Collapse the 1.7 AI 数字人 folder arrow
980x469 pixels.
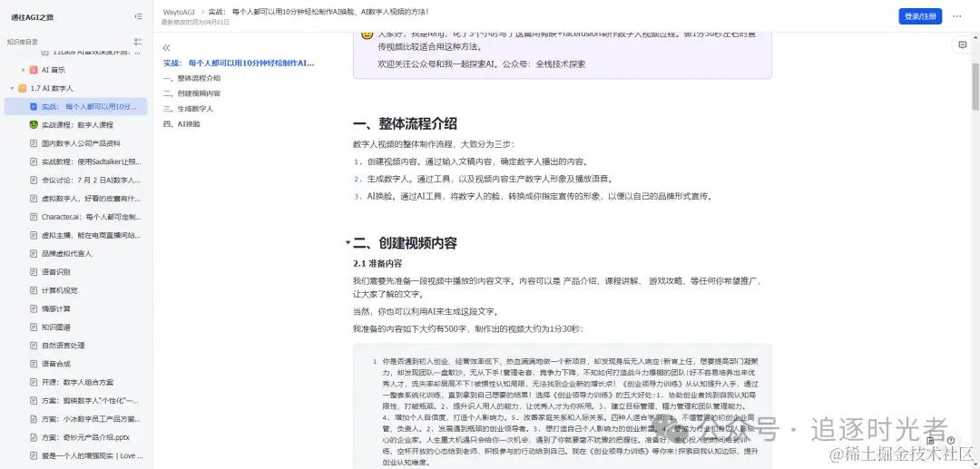tap(12, 89)
